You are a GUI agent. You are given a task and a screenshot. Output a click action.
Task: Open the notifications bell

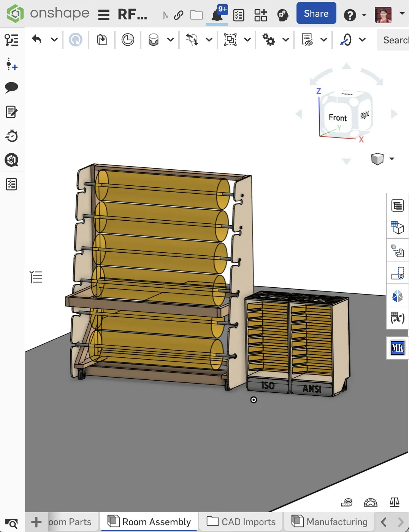(217, 15)
